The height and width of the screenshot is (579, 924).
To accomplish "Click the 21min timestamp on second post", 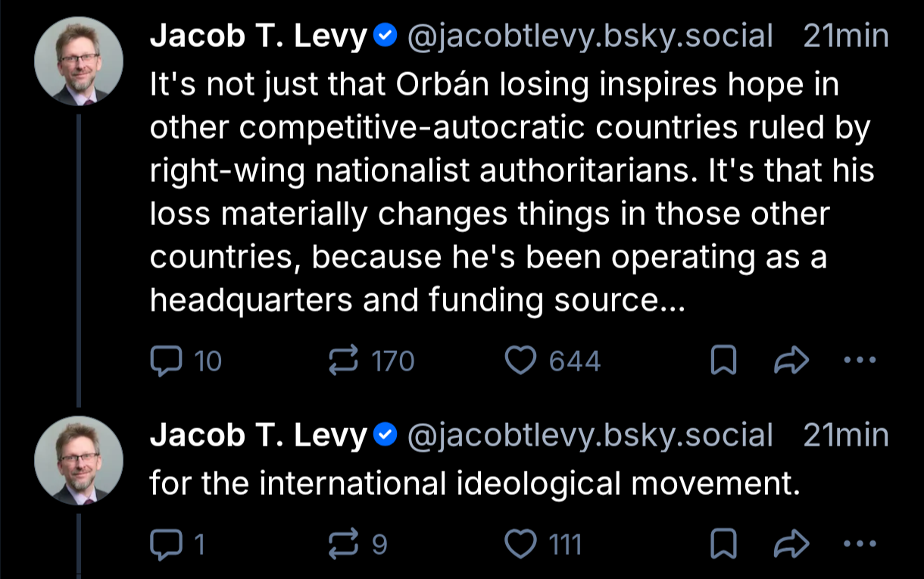I will [845, 436].
